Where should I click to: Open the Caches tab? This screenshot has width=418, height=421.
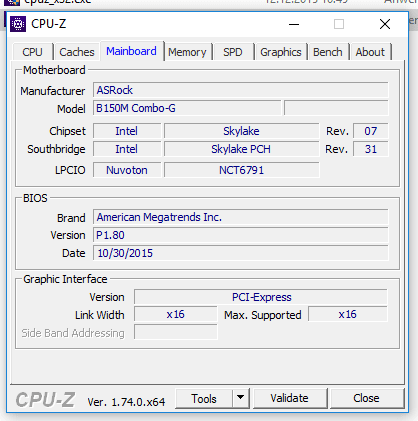pyautogui.click(x=77, y=52)
